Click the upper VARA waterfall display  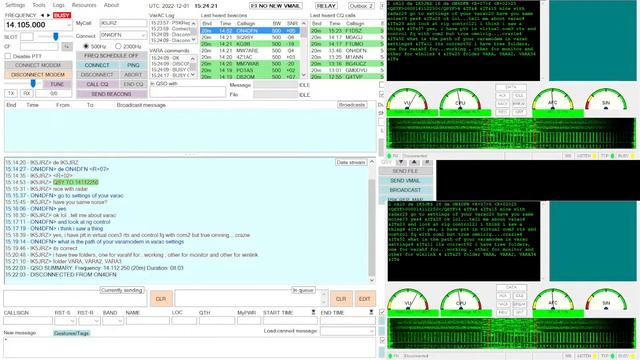pos(511,133)
